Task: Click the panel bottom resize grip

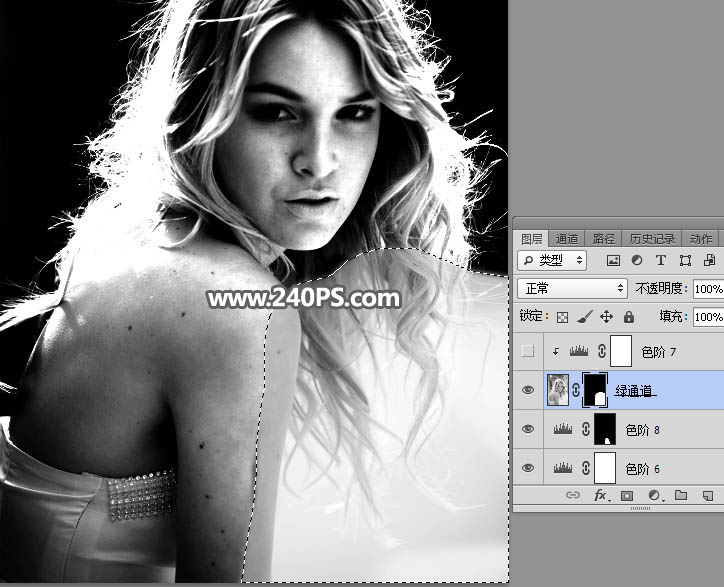Action: click(x=640, y=508)
